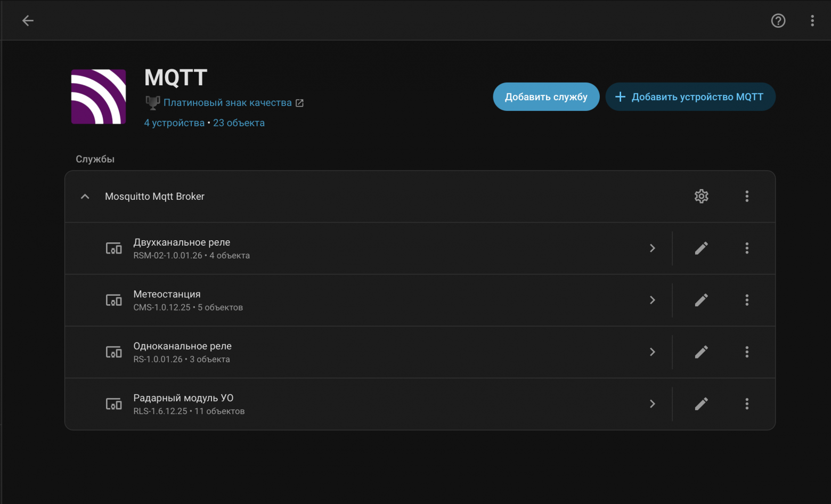Click the 23 объекта link
Image resolution: width=831 pixels, height=504 pixels.
[x=239, y=123]
